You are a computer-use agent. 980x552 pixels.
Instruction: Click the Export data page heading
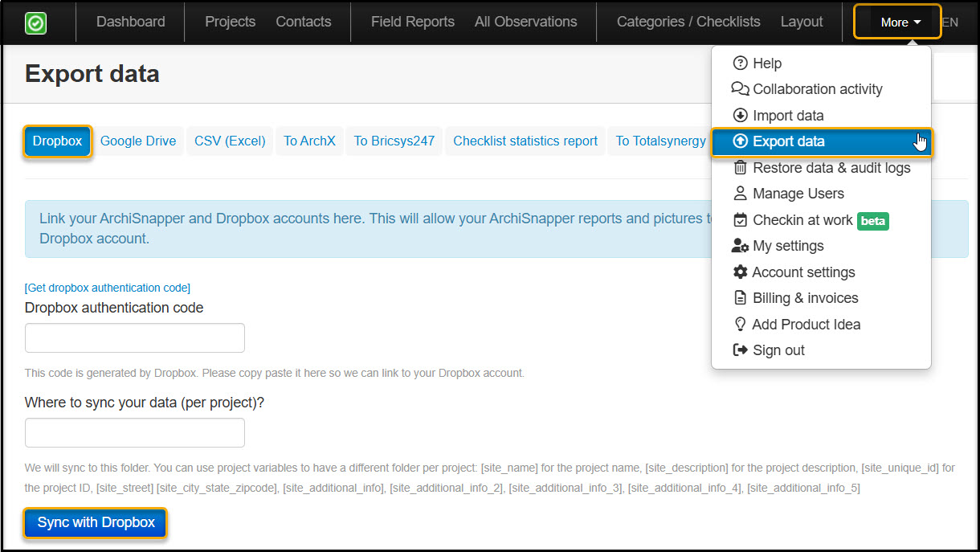(92, 74)
